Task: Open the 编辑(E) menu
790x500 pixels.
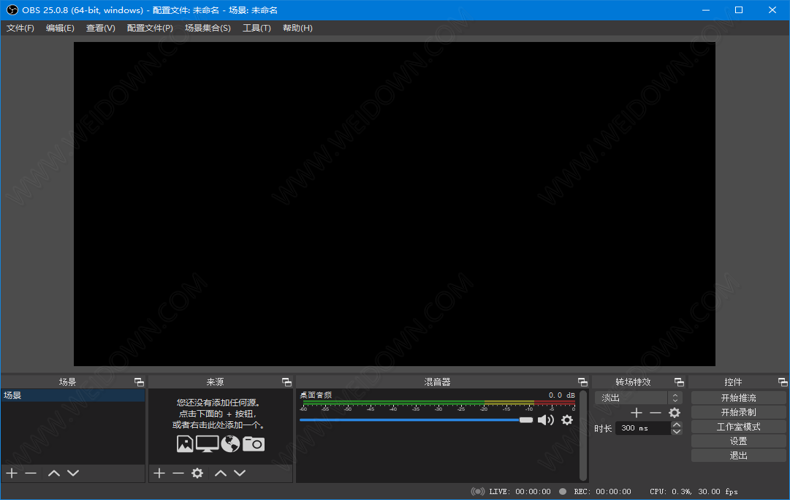Action: click(60, 28)
